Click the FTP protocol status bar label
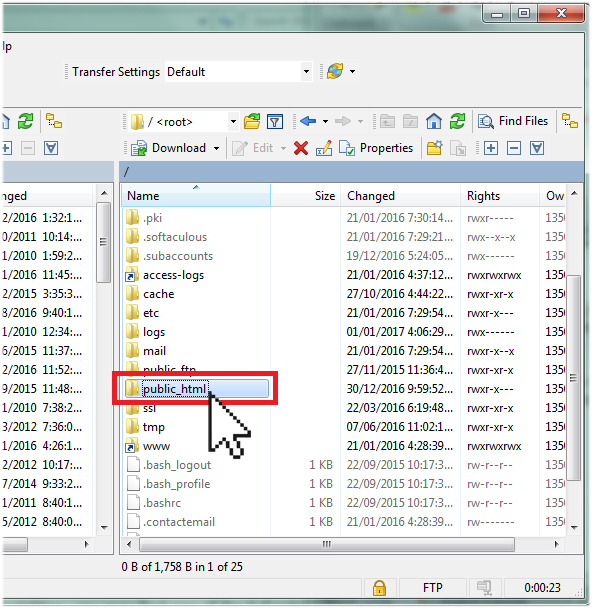 pyautogui.click(x=432, y=588)
